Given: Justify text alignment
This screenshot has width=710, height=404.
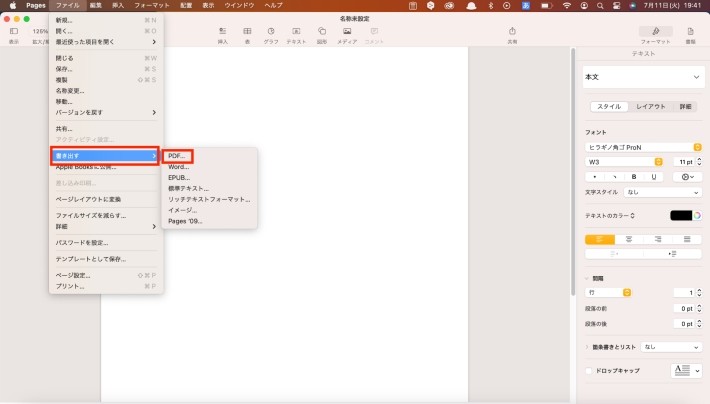Looking at the screenshot, I should (687, 239).
